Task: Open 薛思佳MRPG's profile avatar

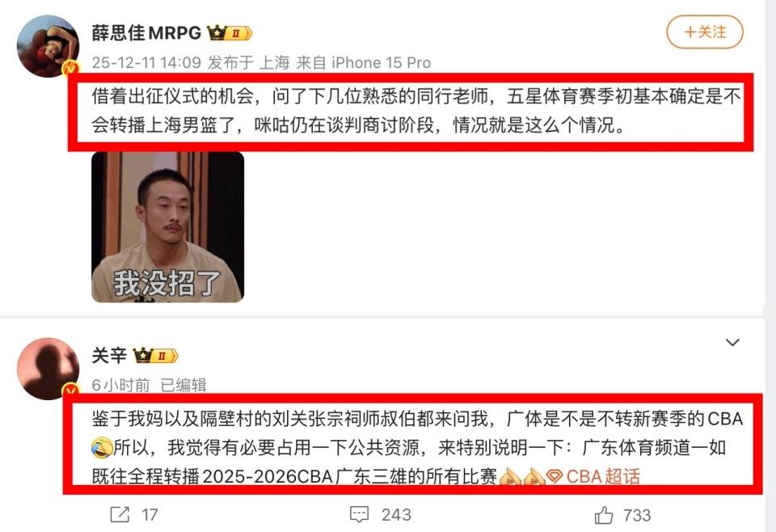Action: [x=48, y=46]
